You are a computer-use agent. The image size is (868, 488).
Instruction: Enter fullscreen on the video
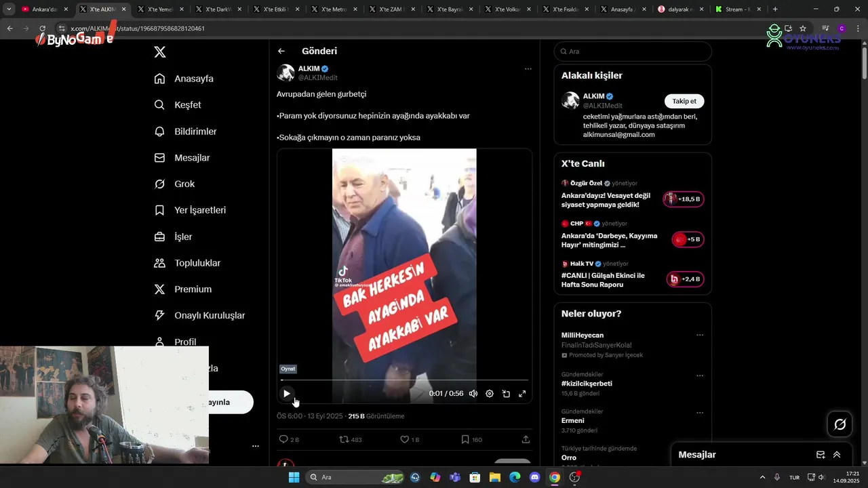(522, 394)
